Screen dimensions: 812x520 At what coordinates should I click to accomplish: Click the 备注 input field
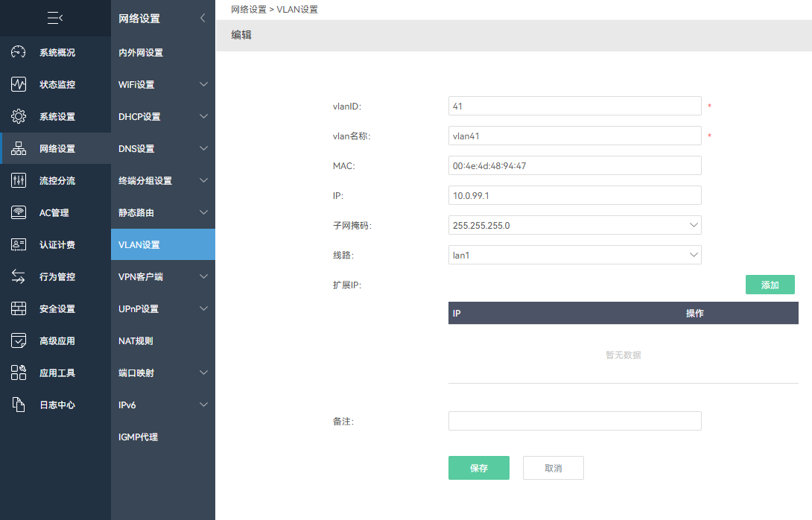[574, 421]
